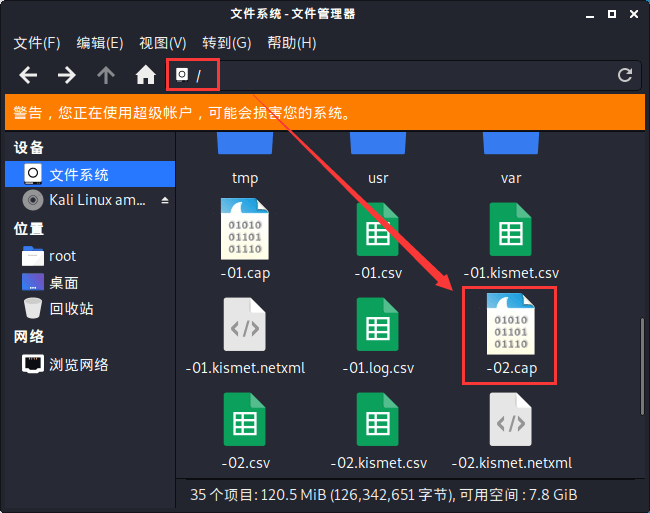This screenshot has width=650, height=513.
Task: Click the orange superuser warning banner
Action: (x=325, y=112)
